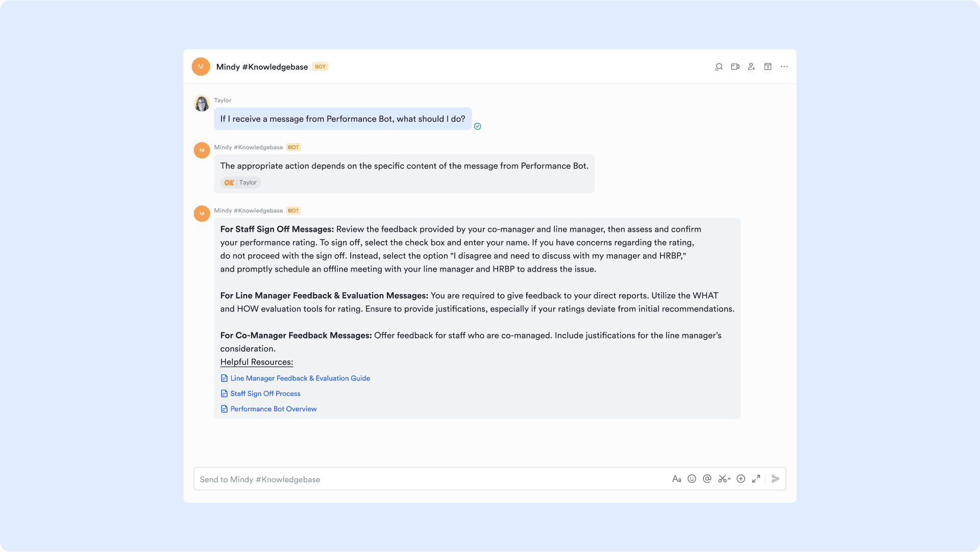Insert an @mention in the message
Viewport: 980px width, 552px height.
point(707,479)
